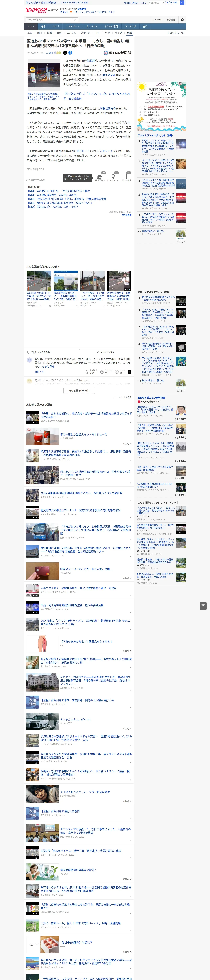This screenshot has width=210, height=980.
Task: Select the エキスパート tab
Action: 72,27
